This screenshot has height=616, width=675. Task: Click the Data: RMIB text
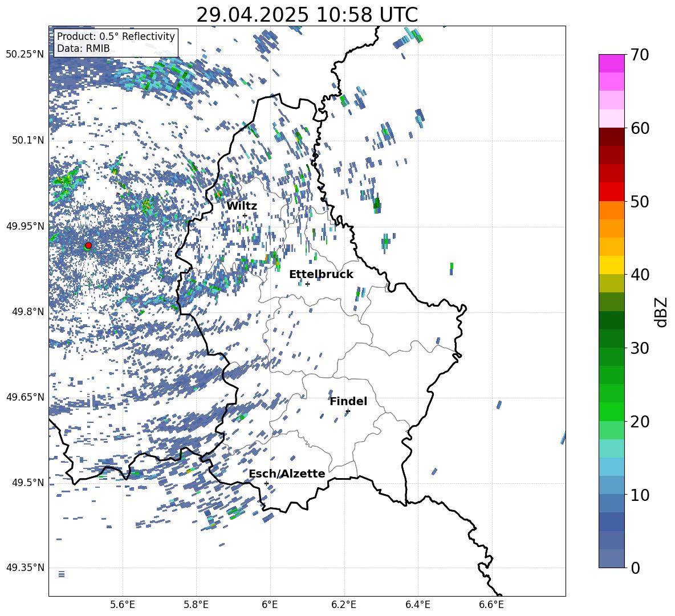pyautogui.click(x=83, y=48)
